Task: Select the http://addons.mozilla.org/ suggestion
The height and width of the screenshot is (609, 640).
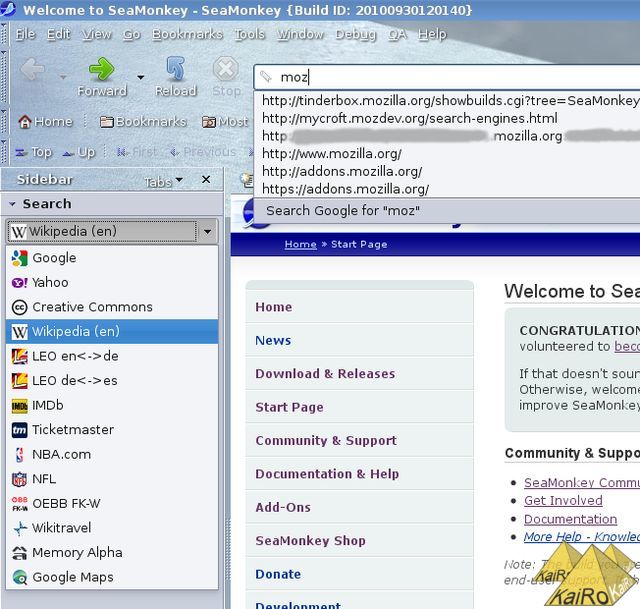Action: click(447, 171)
